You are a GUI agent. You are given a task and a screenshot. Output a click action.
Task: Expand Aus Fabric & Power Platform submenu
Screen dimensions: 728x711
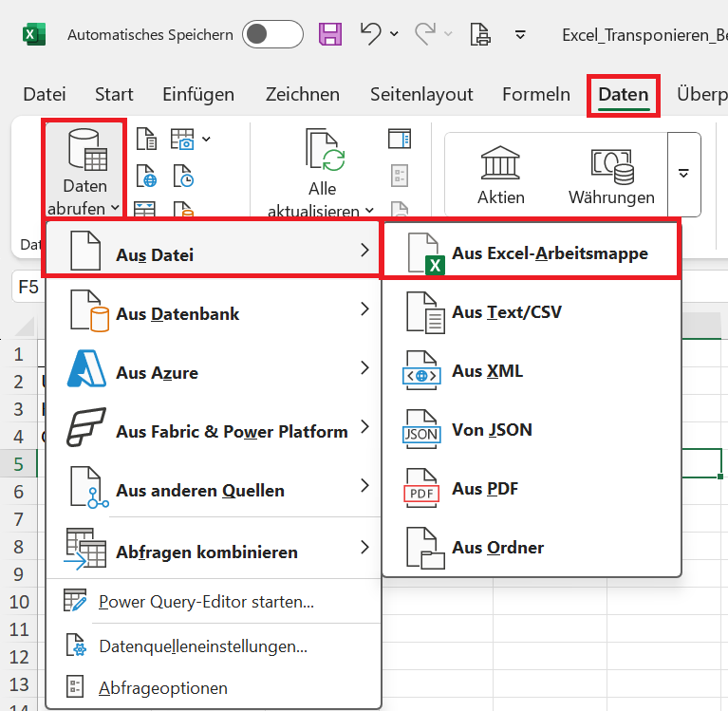coord(214,427)
